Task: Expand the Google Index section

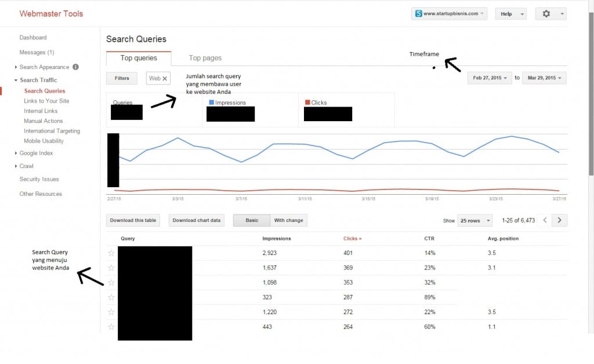Action: [x=36, y=153]
